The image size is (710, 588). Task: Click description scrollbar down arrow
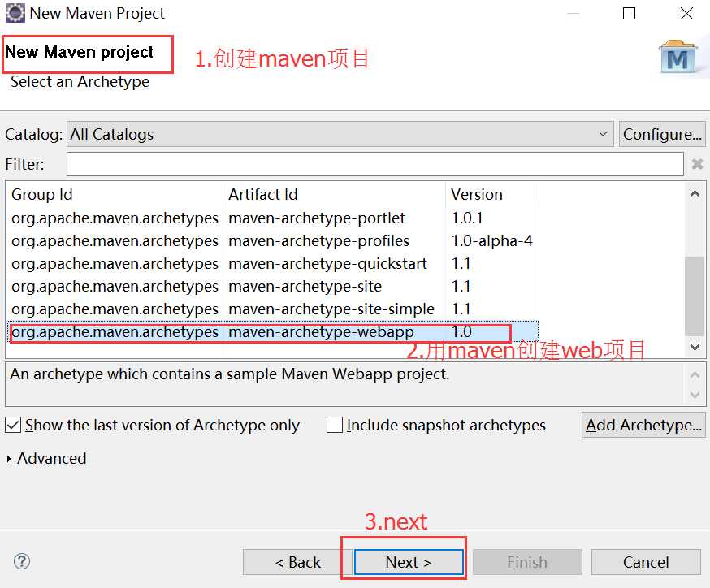pyautogui.click(x=695, y=396)
